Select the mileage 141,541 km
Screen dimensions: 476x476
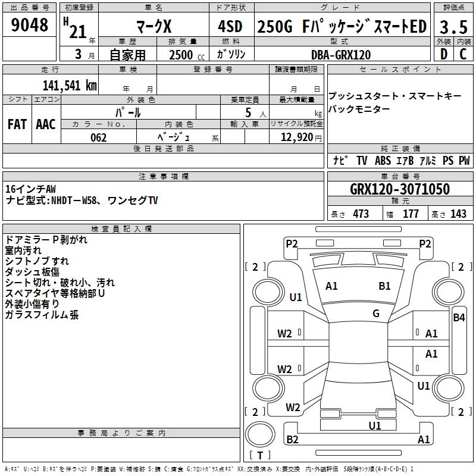(70, 86)
